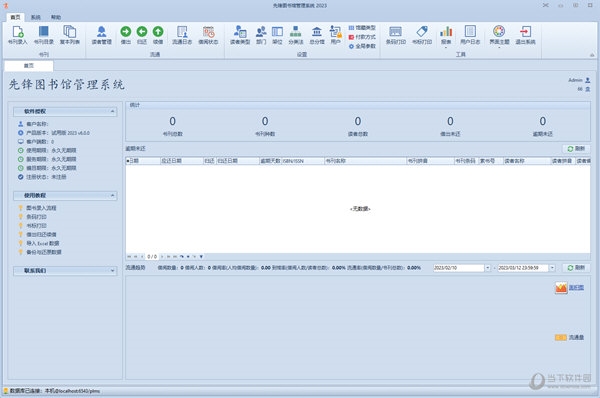The width and height of the screenshot is (600, 398).
Task: Click the green 借出 lend arrow icon
Action: [126, 35]
